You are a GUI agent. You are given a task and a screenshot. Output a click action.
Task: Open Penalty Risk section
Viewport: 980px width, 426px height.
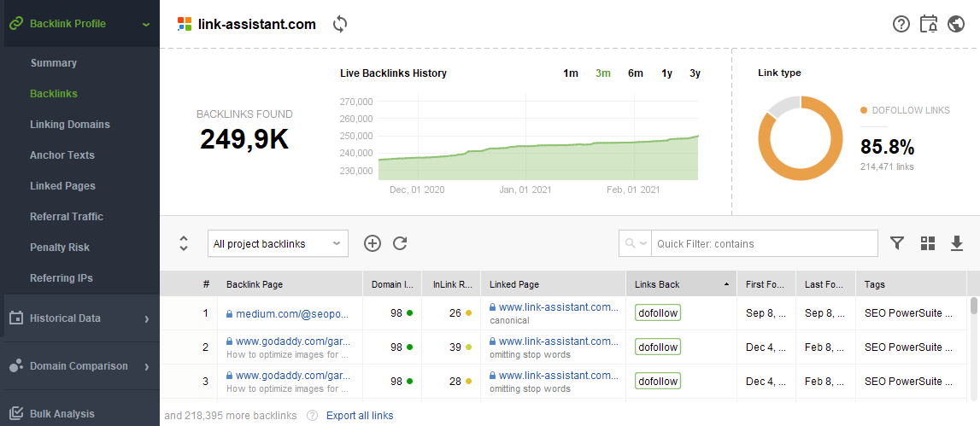click(60, 248)
